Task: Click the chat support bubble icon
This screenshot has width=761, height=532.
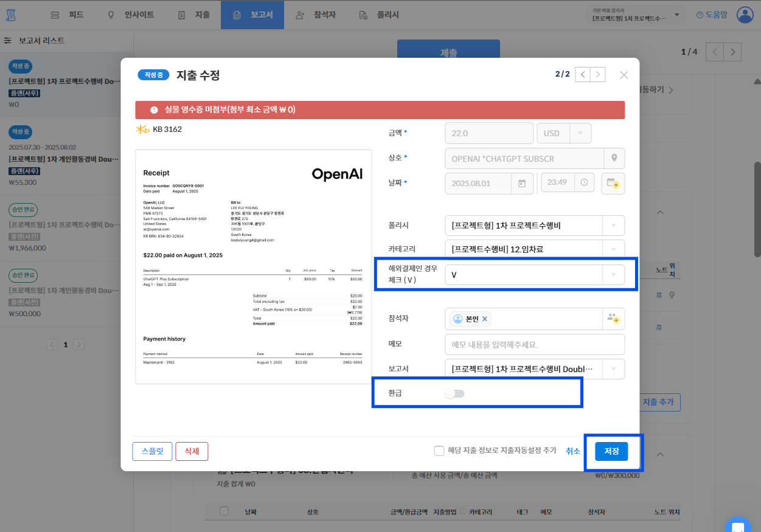Action: pyautogui.click(x=738, y=527)
